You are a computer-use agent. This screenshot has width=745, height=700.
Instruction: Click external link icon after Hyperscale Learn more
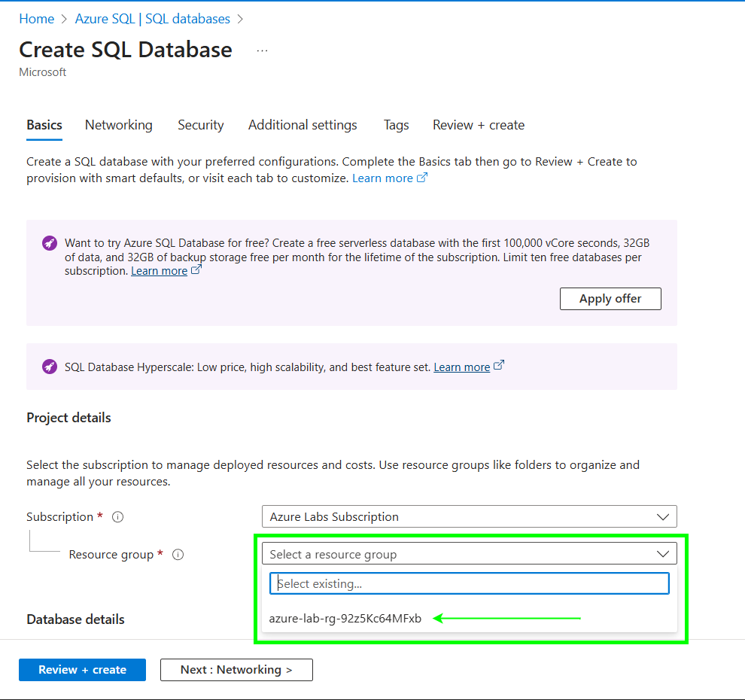pos(499,367)
